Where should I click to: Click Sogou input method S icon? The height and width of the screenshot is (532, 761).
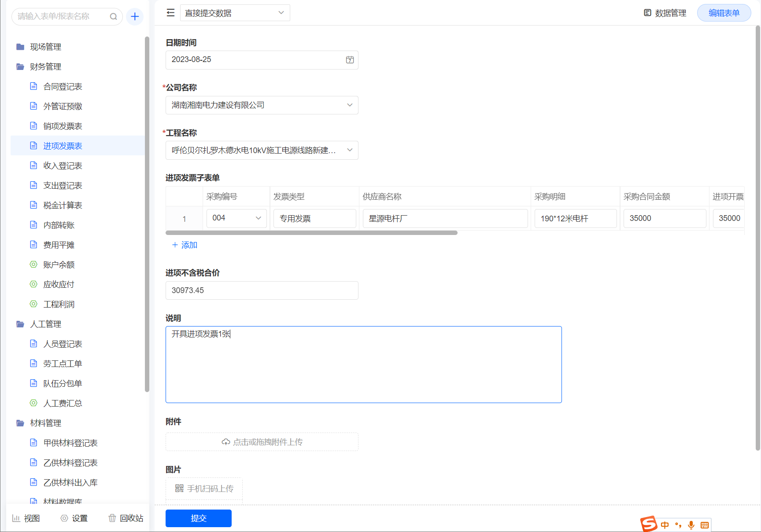coord(649,524)
